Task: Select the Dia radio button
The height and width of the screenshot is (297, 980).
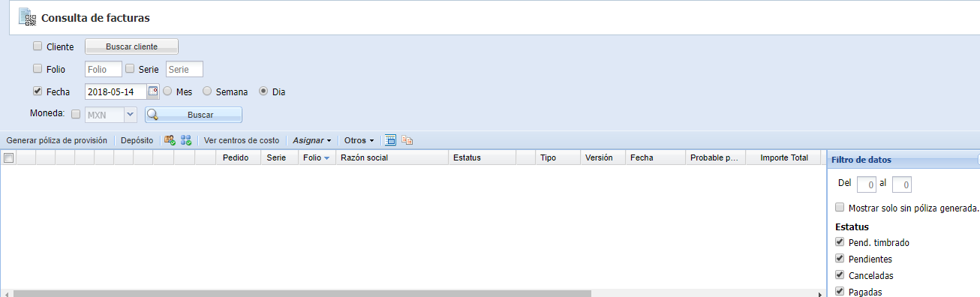Action: tap(263, 91)
